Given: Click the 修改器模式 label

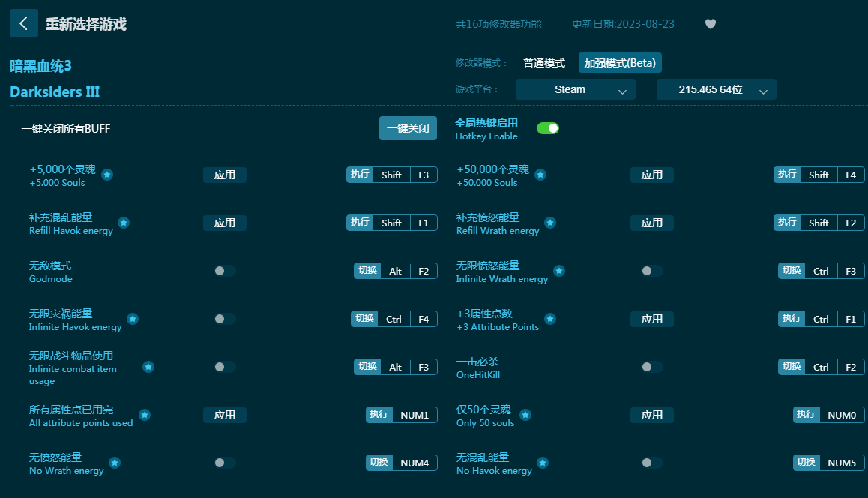Looking at the screenshot, I should point(482,63).
